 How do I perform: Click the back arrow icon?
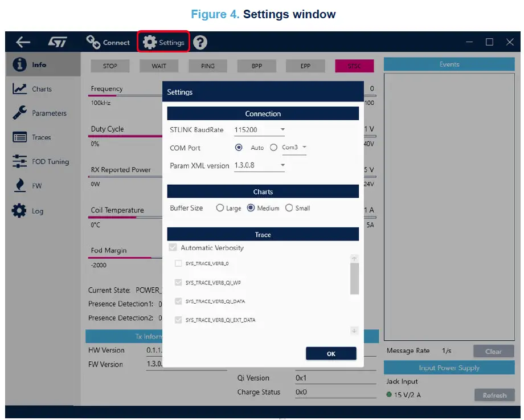(x=23, y=42)
